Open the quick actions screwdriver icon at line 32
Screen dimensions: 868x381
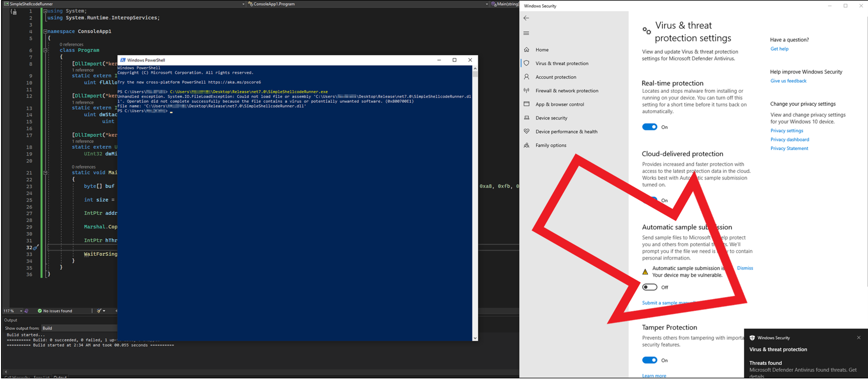tap(36, 247)
